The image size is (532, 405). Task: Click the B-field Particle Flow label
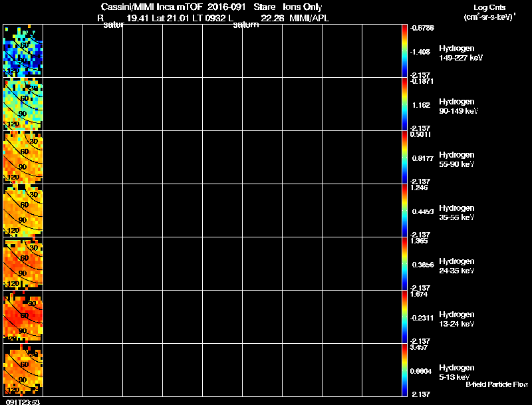click(497, 384)
